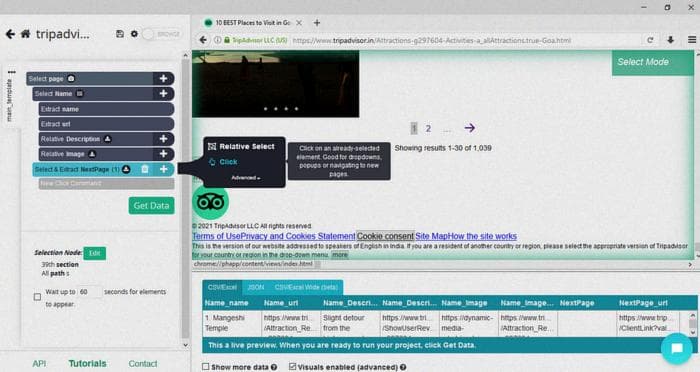Click the back arrow in ParseHub sidebar
Screen dimensions: 700x372
(x=10, y=34)
